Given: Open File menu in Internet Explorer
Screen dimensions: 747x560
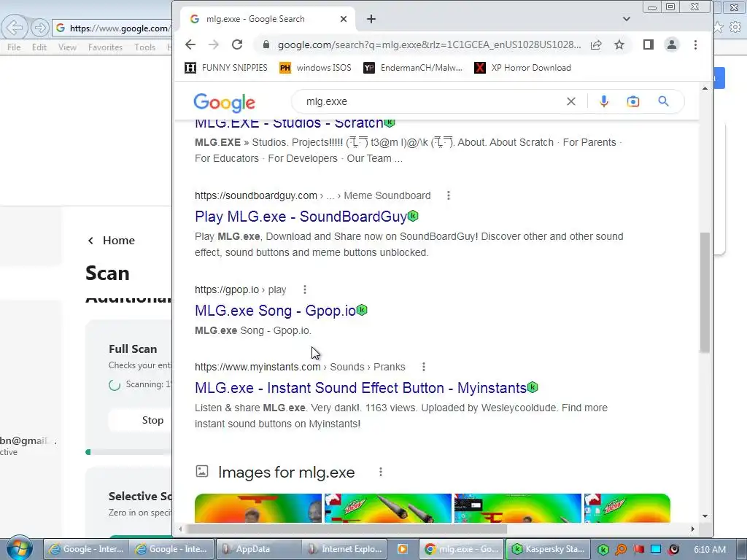Looking at the screenshot, I should 14,47.
